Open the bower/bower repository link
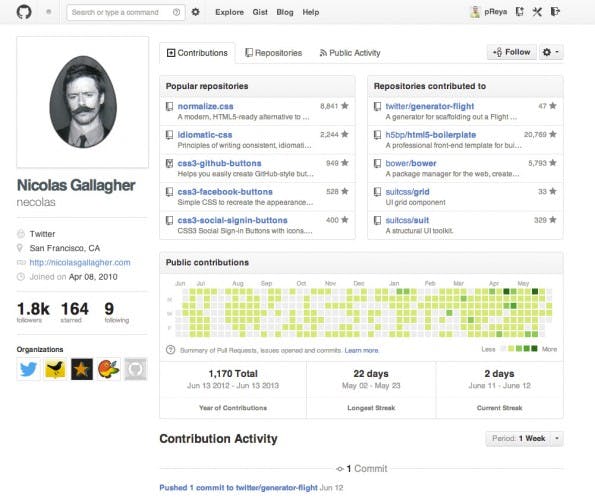 click(x=411, y=163)
